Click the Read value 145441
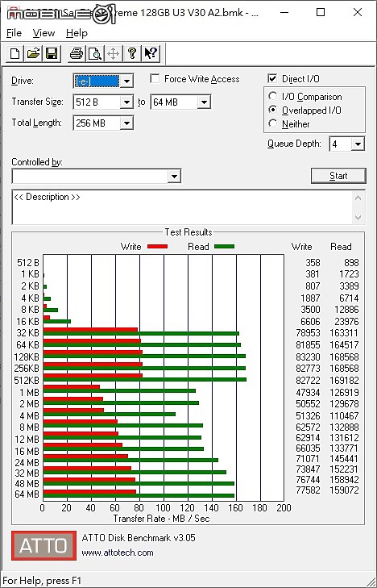 [344, 459]
